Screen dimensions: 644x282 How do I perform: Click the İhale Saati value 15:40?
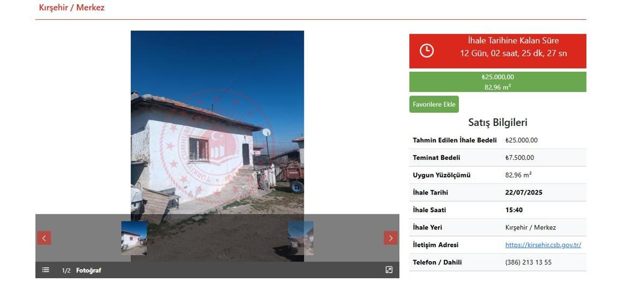coord(514,210)
